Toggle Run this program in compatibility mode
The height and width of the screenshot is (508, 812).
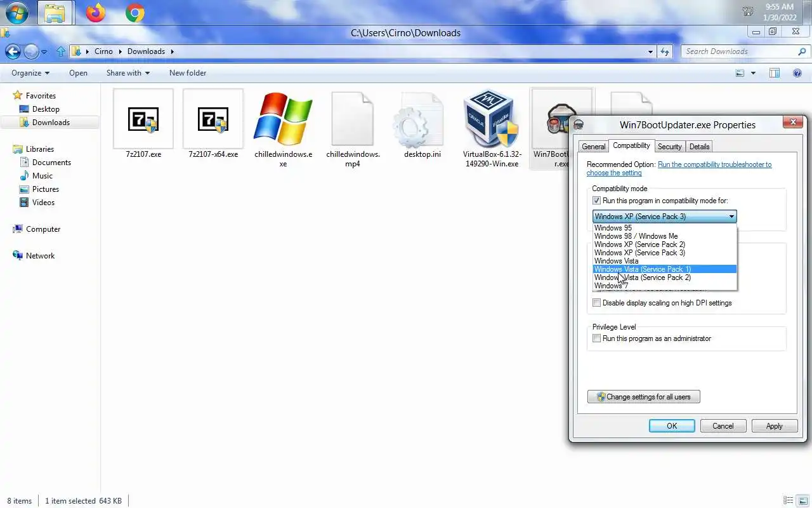point(596,201)
